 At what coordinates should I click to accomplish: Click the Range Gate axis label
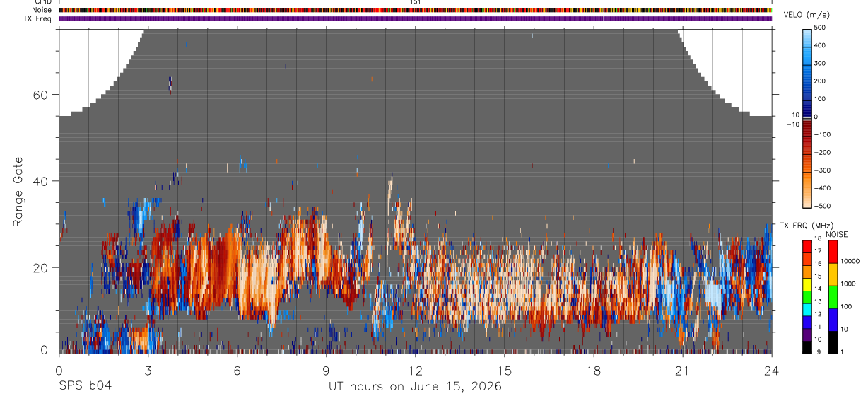point(18,192)
